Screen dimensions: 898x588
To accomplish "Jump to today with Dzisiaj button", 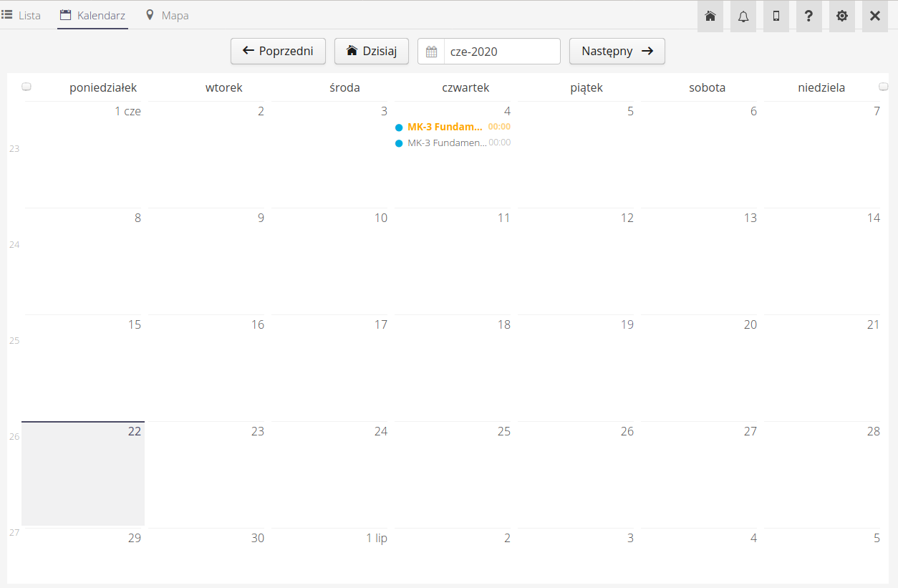I will point(371,51).
